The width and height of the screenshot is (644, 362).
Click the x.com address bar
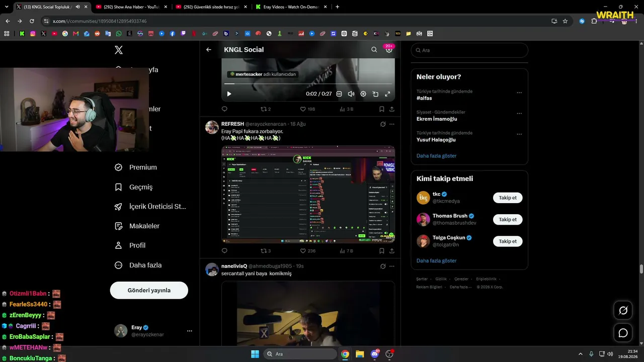click(297, 21)
